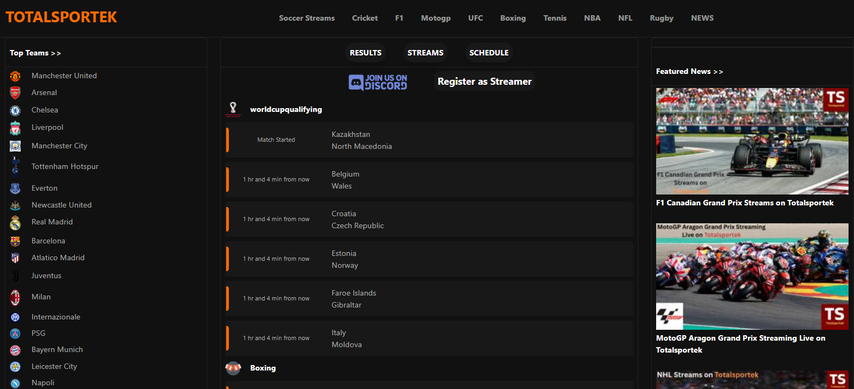854x389 pixels.
Task: Click the World Cup trophy icon
Action: point(233,110)
